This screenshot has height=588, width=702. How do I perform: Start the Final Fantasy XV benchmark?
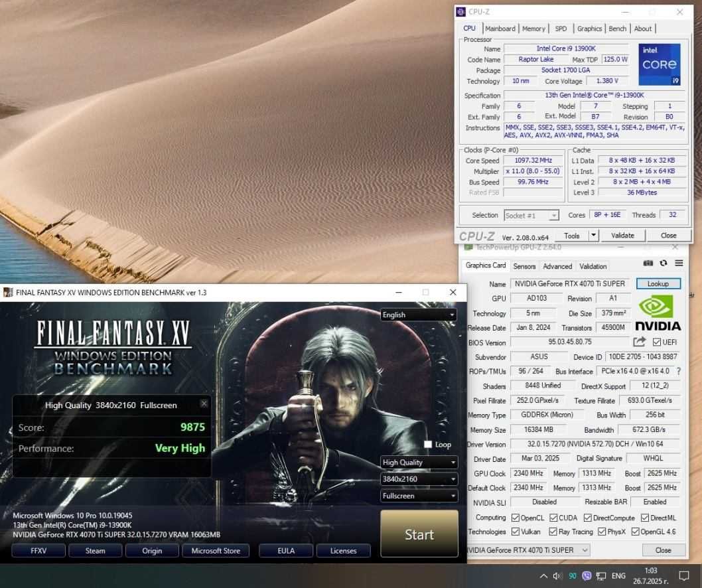coord(419,534)
